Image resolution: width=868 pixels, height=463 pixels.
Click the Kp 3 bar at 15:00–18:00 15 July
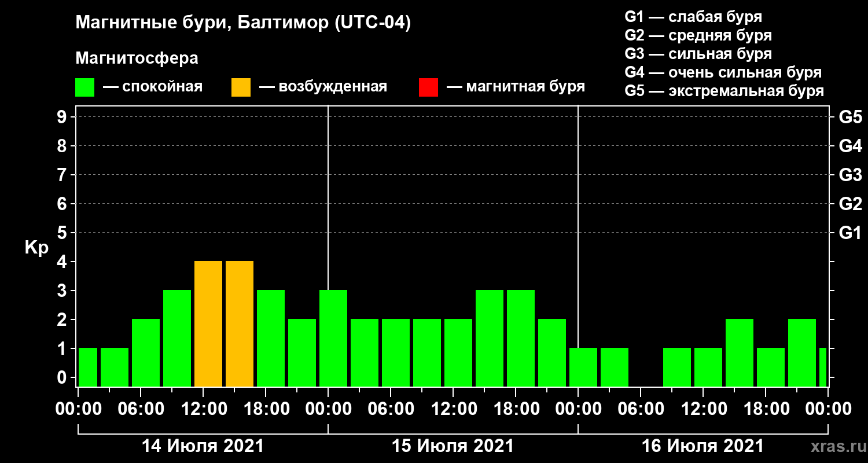[x=490, y=339]
